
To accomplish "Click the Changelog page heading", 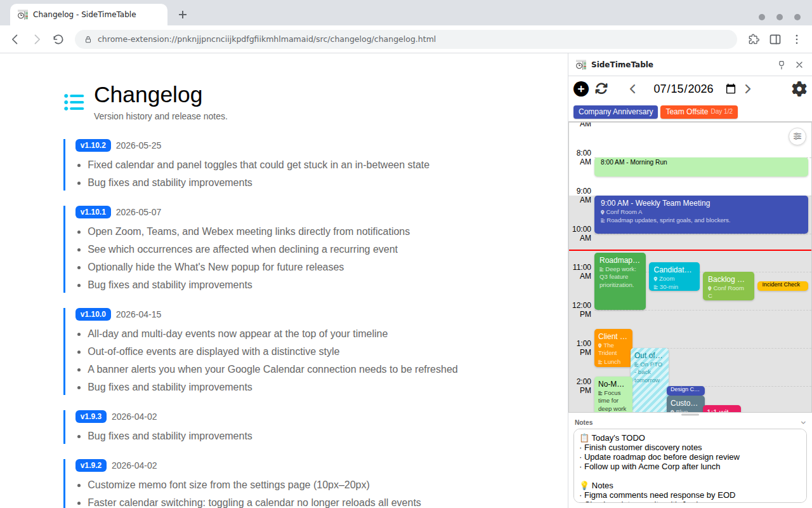I will click(148, 95).
